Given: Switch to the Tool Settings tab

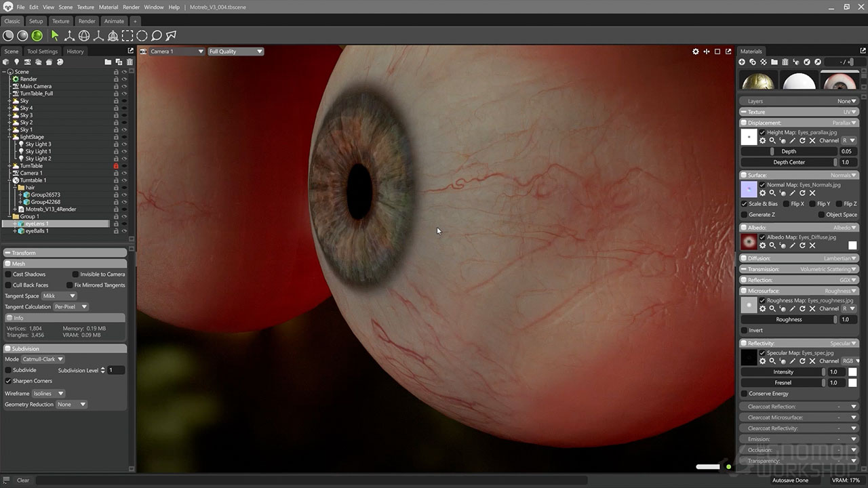Looking at the screenshot, I should (42, 52).
